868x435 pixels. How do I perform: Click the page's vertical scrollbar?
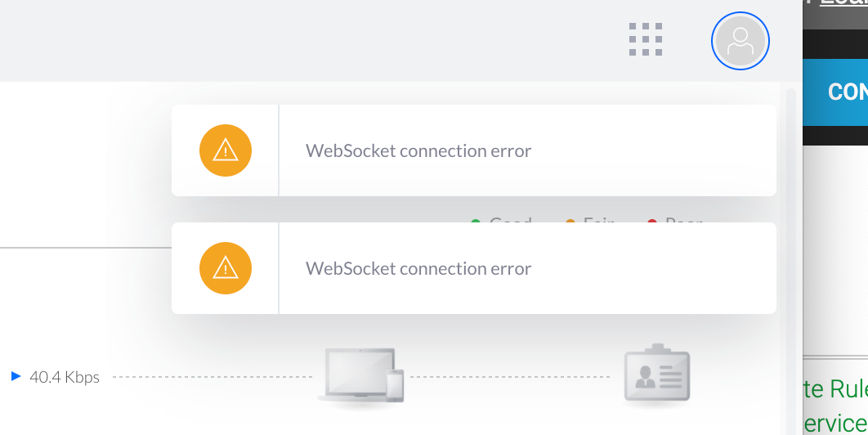click(791, 261)
